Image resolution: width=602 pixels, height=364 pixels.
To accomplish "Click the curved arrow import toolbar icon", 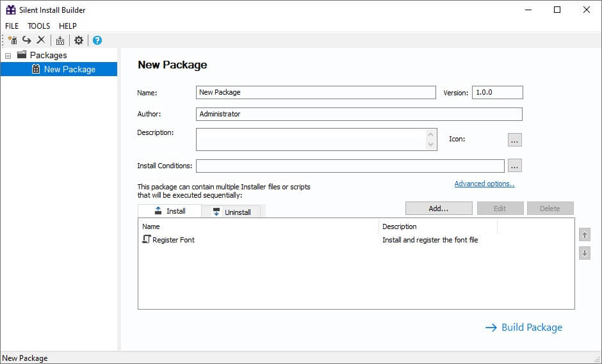I will [26, 40].
